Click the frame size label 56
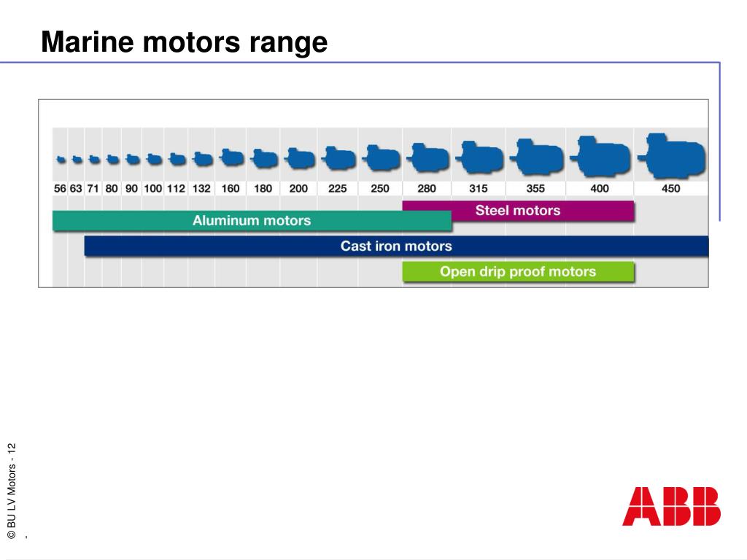 pos(60,189)
